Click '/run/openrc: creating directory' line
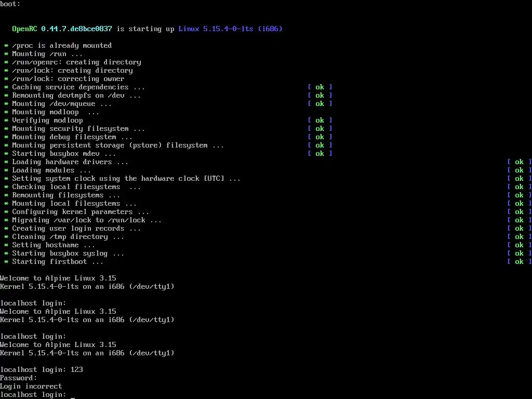The image size is (532, 399). coord(77,62)
